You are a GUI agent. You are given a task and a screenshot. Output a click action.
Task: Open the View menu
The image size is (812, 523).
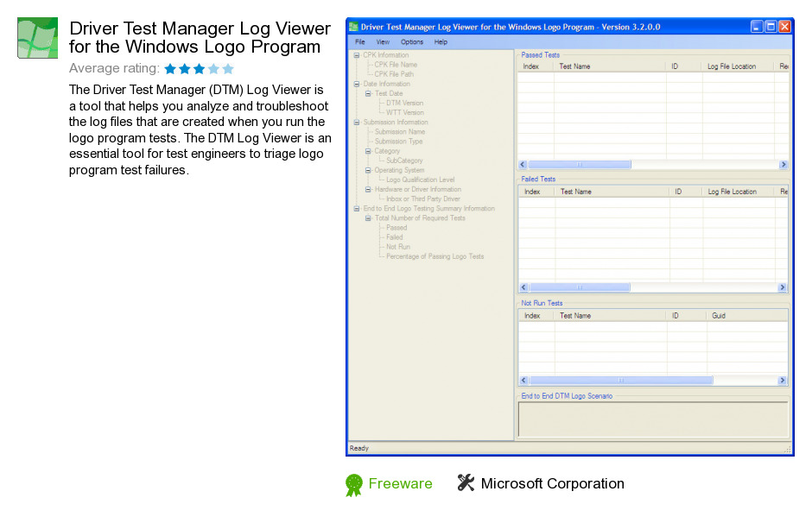click(x=383, y=42)
